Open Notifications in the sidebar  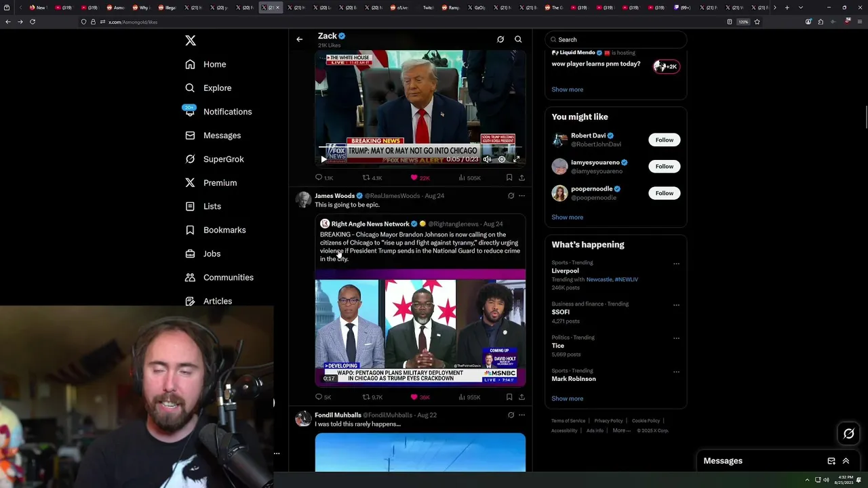(218, 112)
